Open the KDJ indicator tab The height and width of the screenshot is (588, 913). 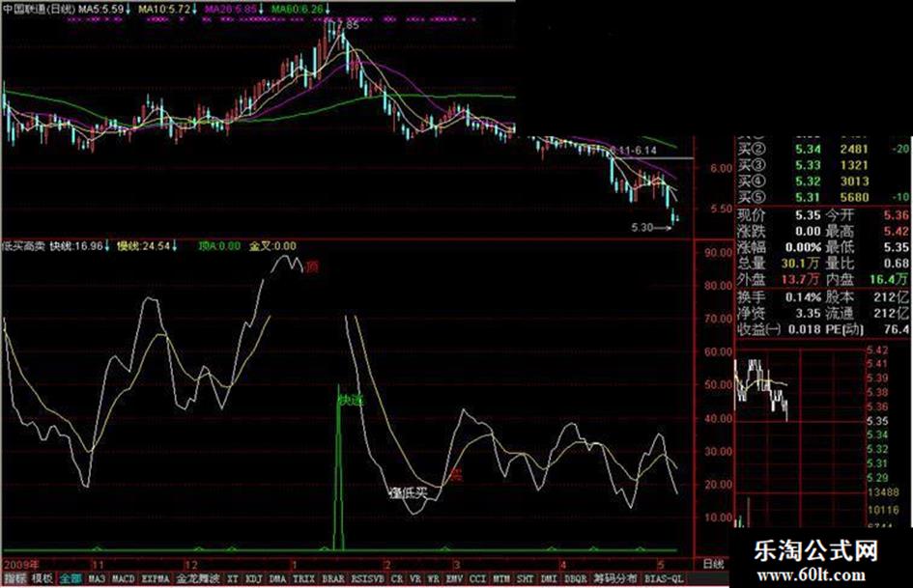click(253, 579)
